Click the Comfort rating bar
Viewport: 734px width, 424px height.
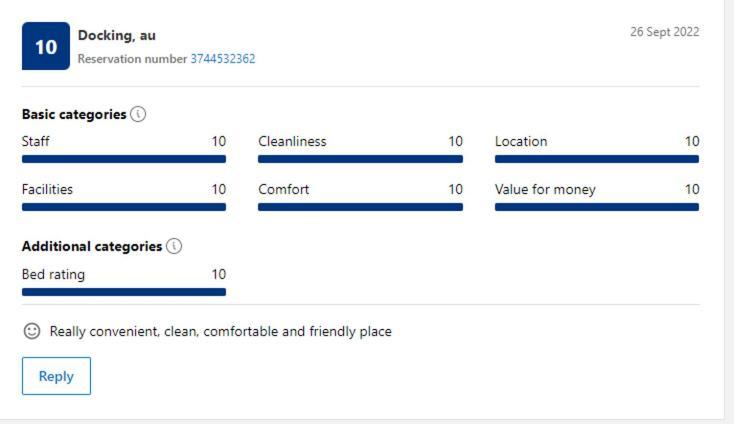[360, 207]
